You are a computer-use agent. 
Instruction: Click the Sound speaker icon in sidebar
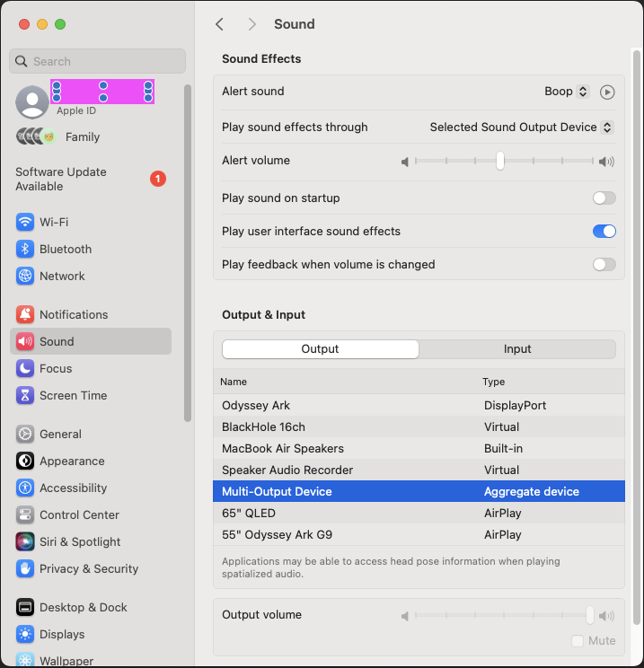point(25,341)
